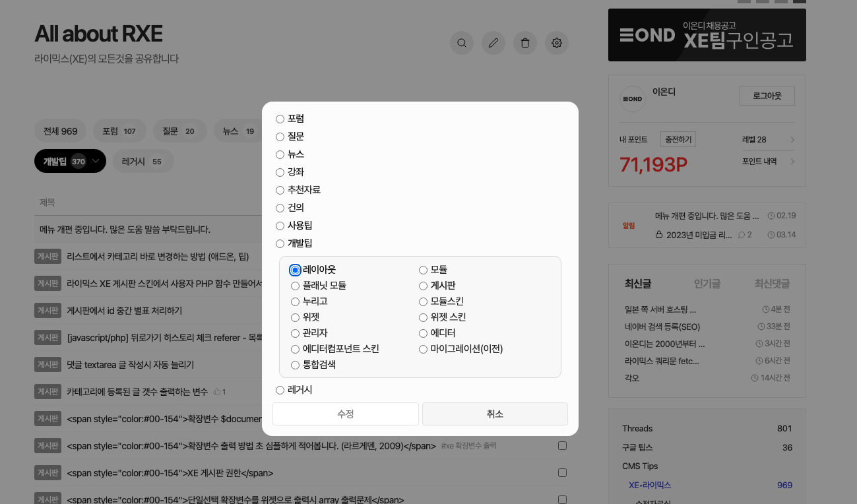857x504 pixels.
Task: Tick checkbox for 단일선택 확장변수 post
Action: (x=563, y=499)
